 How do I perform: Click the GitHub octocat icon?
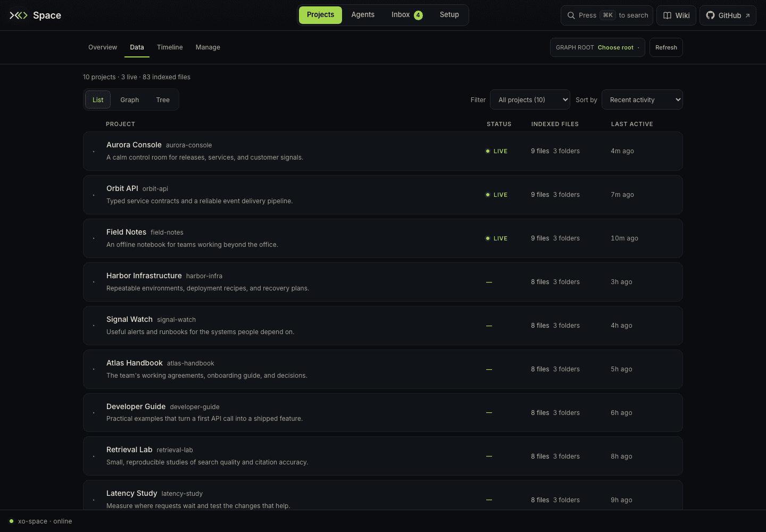(710, 15)
